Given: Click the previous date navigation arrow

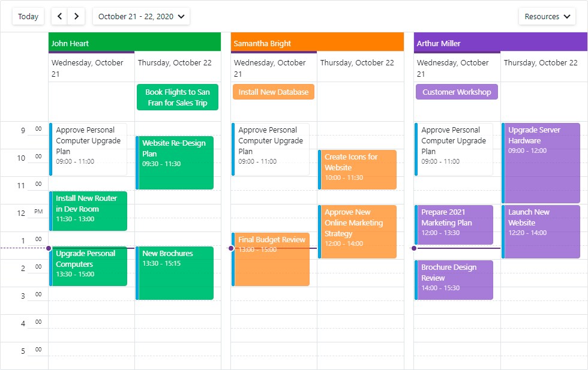Looking at the screenshot, I should point(59,16).
